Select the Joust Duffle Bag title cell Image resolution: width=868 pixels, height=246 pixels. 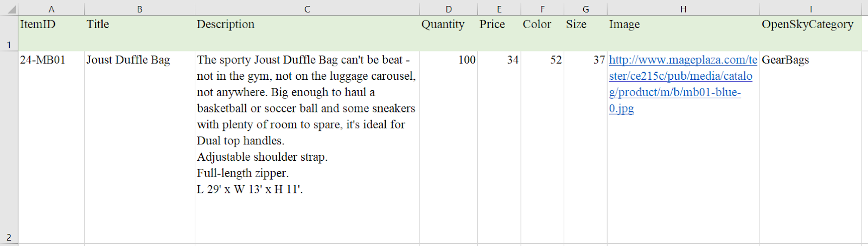139,148
